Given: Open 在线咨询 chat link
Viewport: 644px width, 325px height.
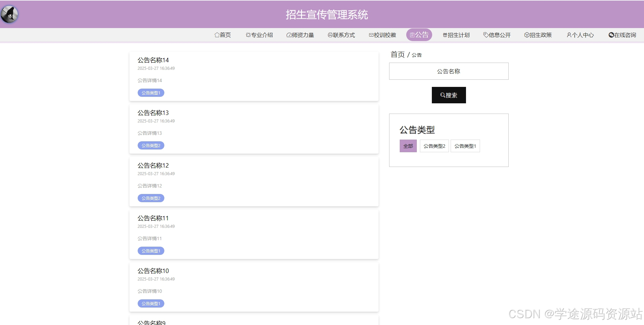Looking at the screenshot, I should click(622, 35).
